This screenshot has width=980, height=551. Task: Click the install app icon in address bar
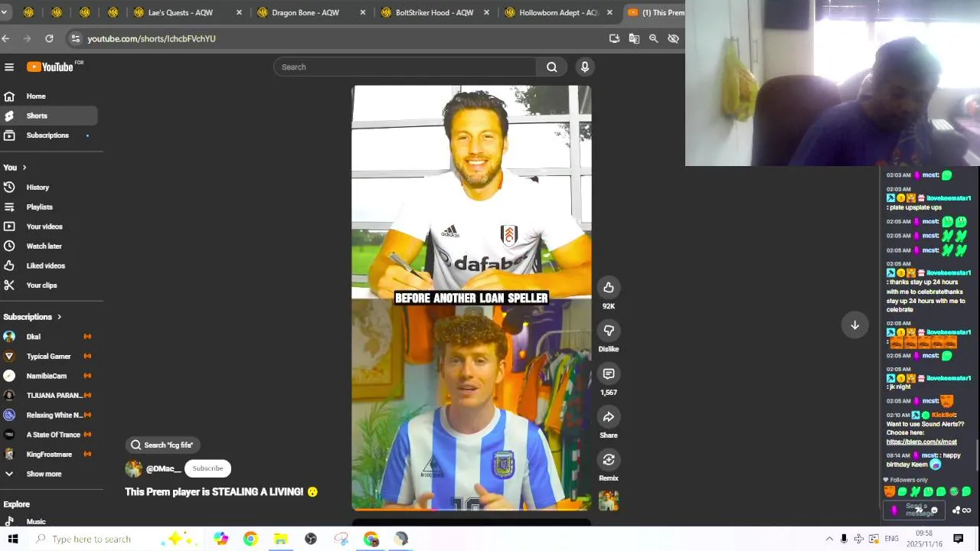(x=614, y=38)
